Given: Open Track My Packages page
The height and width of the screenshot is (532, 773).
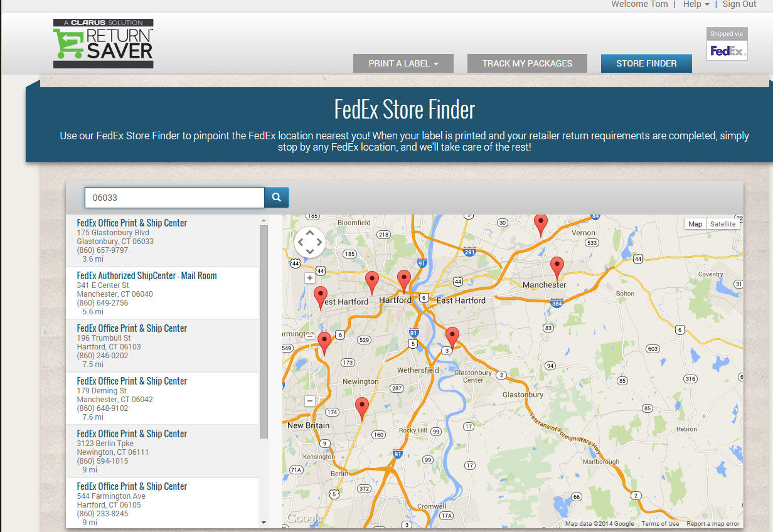Looking at the screenshot, I should click(x=527, y=63).
